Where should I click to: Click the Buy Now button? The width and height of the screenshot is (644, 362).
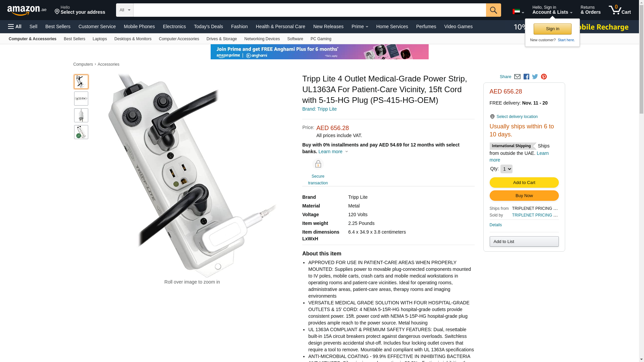(524, 196)
